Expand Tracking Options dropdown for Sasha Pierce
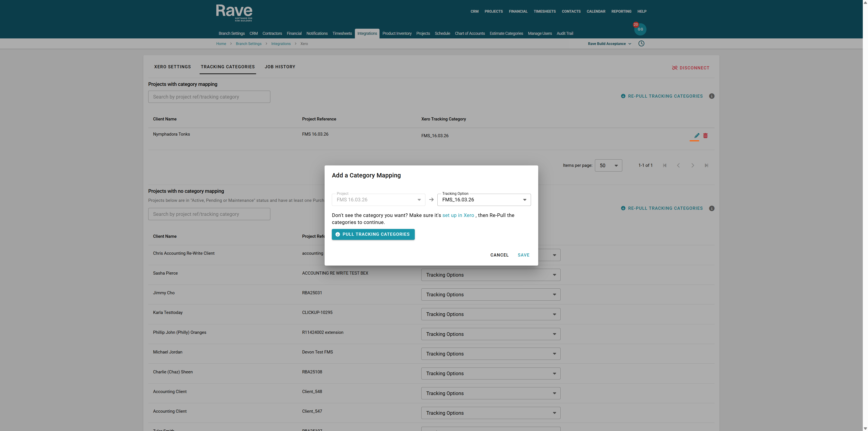The width and height of the screenshot is (868, 431). coord(490,275)
